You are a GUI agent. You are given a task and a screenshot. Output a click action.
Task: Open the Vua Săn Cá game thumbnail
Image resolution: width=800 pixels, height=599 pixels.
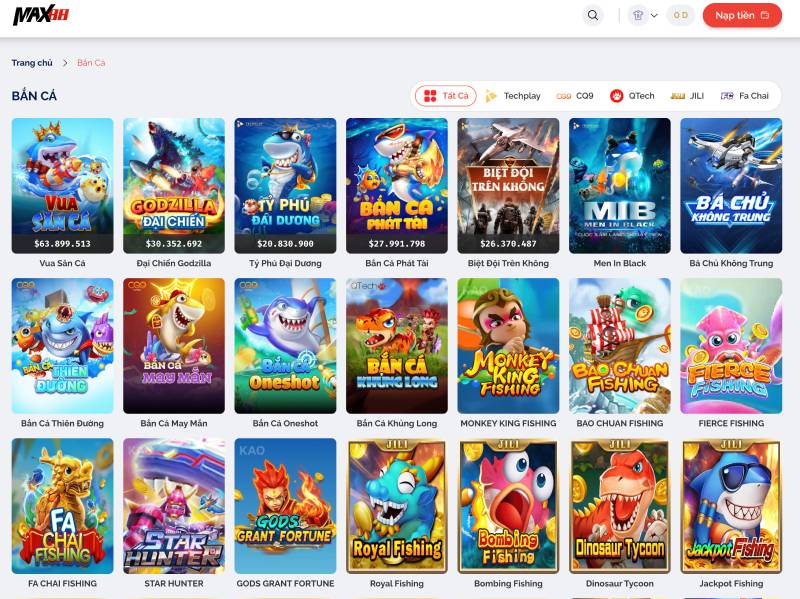(x=62, y=185)
